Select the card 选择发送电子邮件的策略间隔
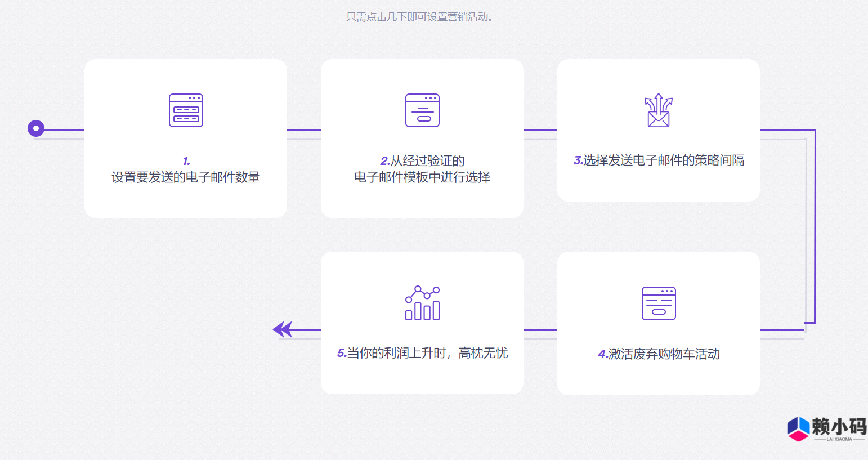The image size is (868, 460). (x=659, y=129)
